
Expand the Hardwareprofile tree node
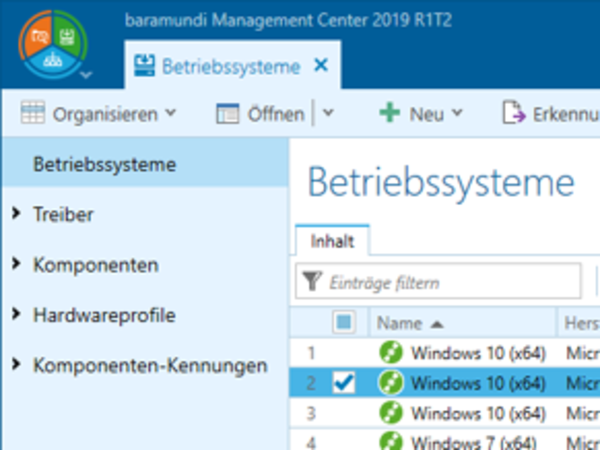pos(16,314)
